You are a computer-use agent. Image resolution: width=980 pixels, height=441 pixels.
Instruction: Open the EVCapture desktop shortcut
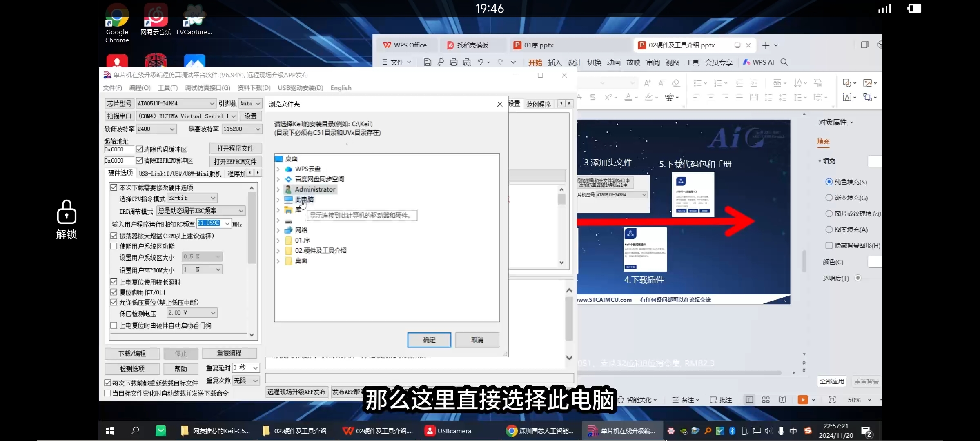point(194,20)
